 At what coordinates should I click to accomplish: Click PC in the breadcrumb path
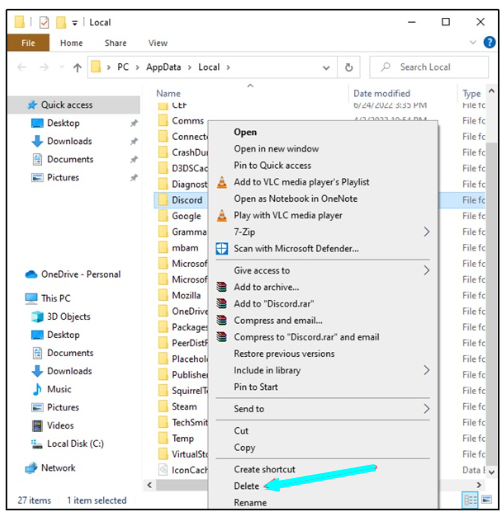pyautogui.click(x=123, y=67)
